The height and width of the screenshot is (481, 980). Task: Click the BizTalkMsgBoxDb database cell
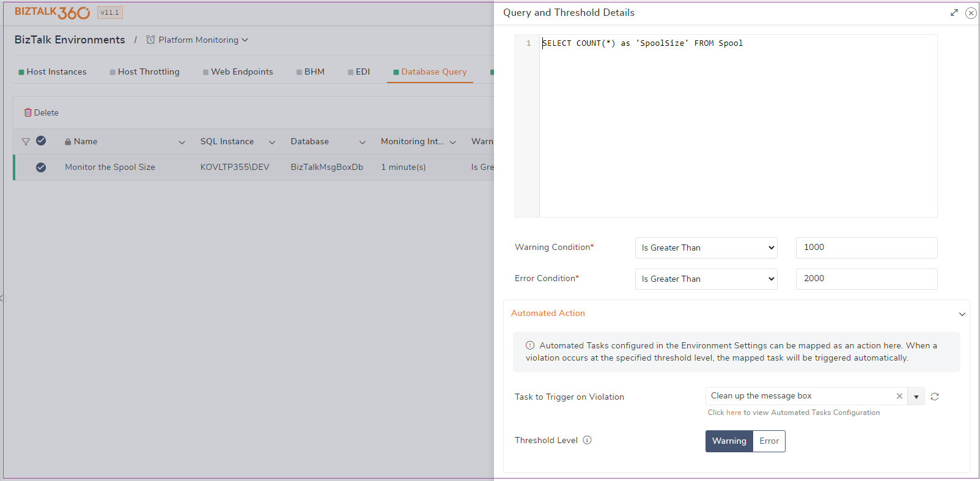[327, 167]
